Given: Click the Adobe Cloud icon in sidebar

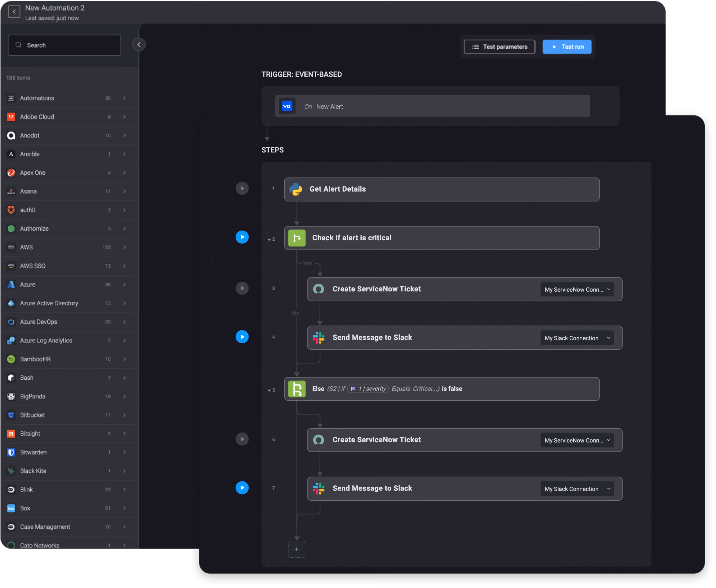Looking at the screenshot, I should pos(11,117).
